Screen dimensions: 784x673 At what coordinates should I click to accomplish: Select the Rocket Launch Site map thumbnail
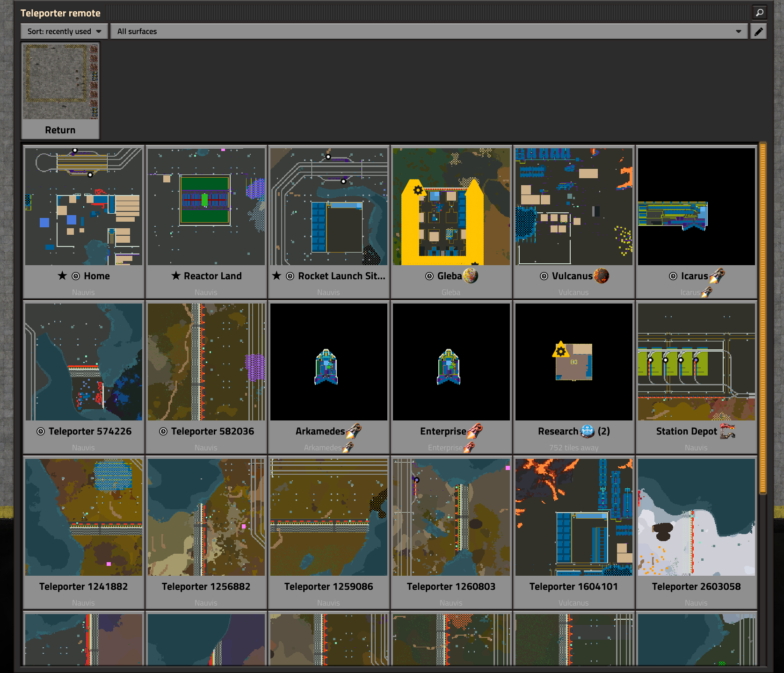329,207
